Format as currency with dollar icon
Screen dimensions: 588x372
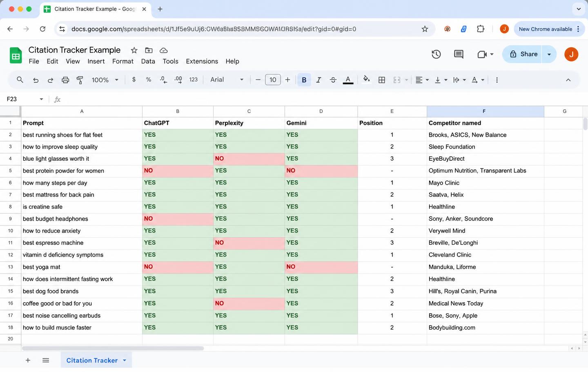(x=134, y=80)
